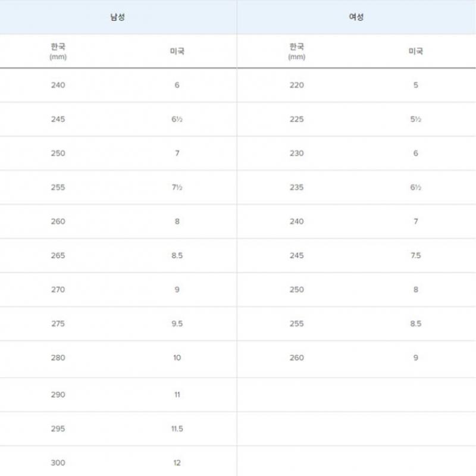Click women's US size 5½ cell
The image size is (476, 476).
pyautogui.click(x=415, y=119)
